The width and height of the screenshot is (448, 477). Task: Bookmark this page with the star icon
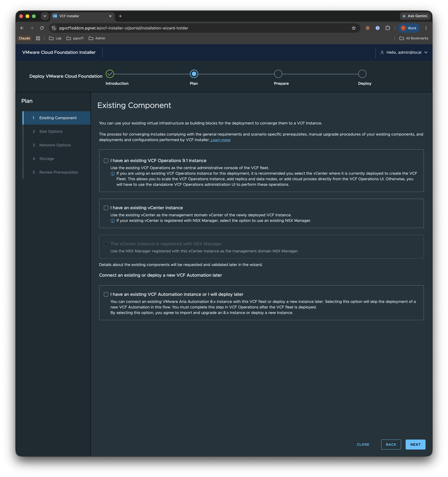click(354, 28)
